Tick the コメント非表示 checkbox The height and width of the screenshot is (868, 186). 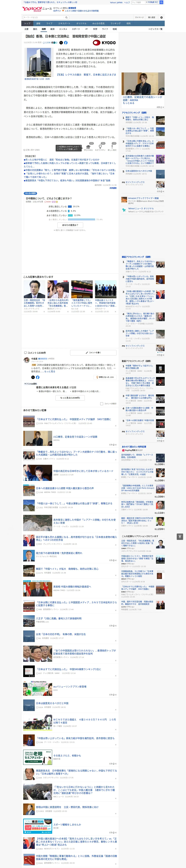pyautogui.click(x=102, y=404)
